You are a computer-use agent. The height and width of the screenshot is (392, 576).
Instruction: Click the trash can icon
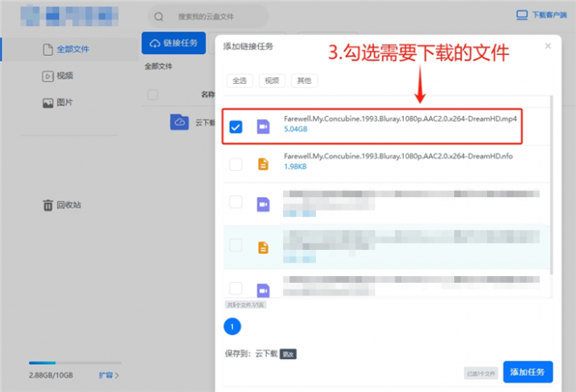(x=47, y=205)
